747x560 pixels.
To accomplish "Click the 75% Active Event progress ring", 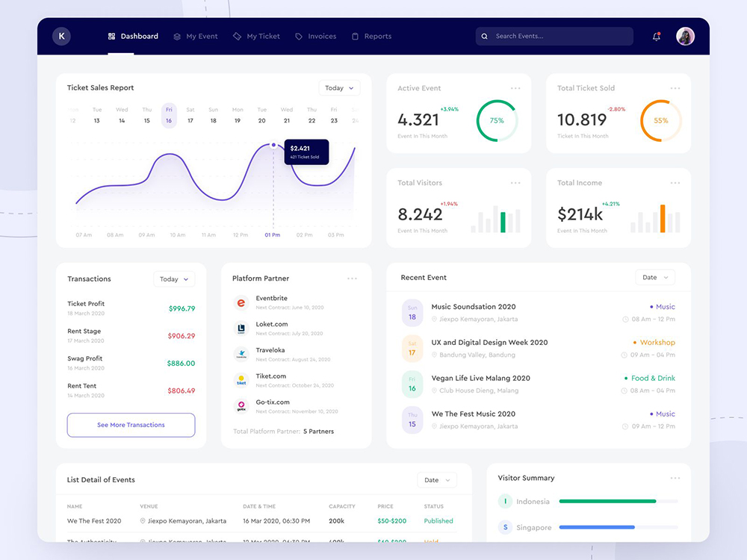I will [497, 120].
